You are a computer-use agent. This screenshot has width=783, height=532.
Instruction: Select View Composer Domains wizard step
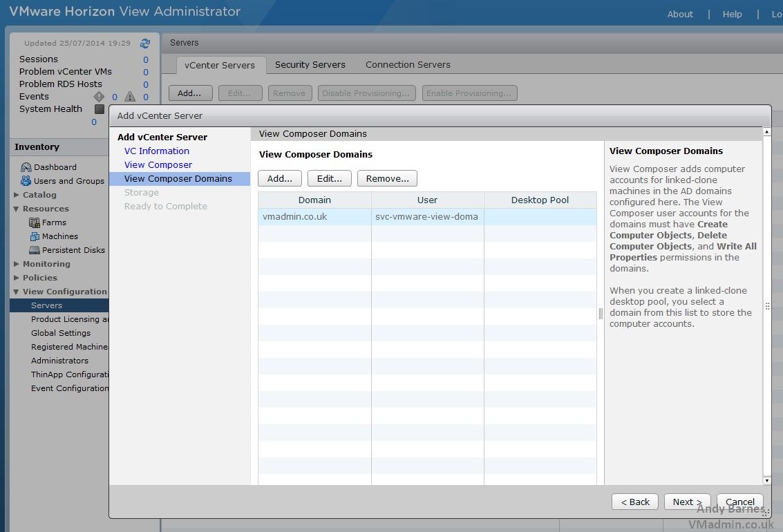pyautogui.click(x=180, y=179)
